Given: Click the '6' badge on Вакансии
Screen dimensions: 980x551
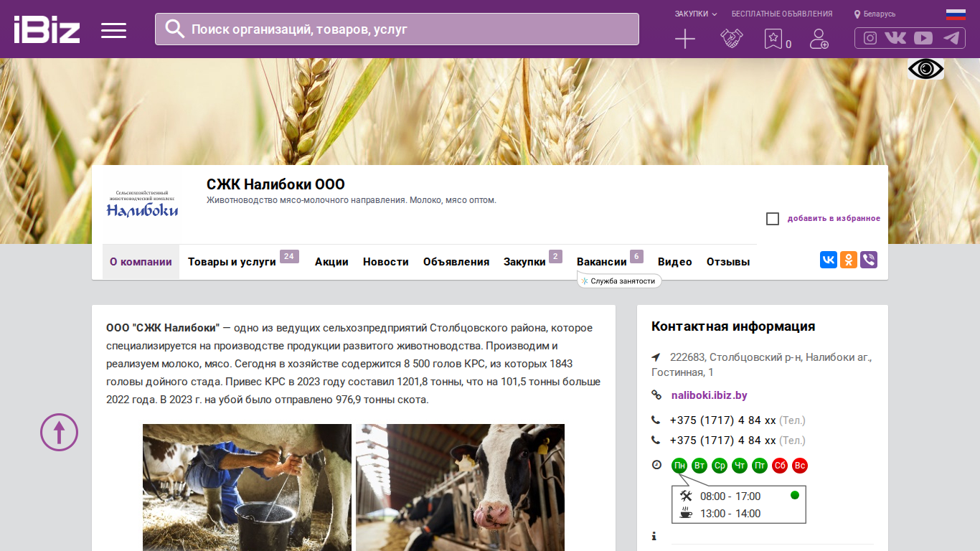Looking at the screenshot, I should pos(636,256).
